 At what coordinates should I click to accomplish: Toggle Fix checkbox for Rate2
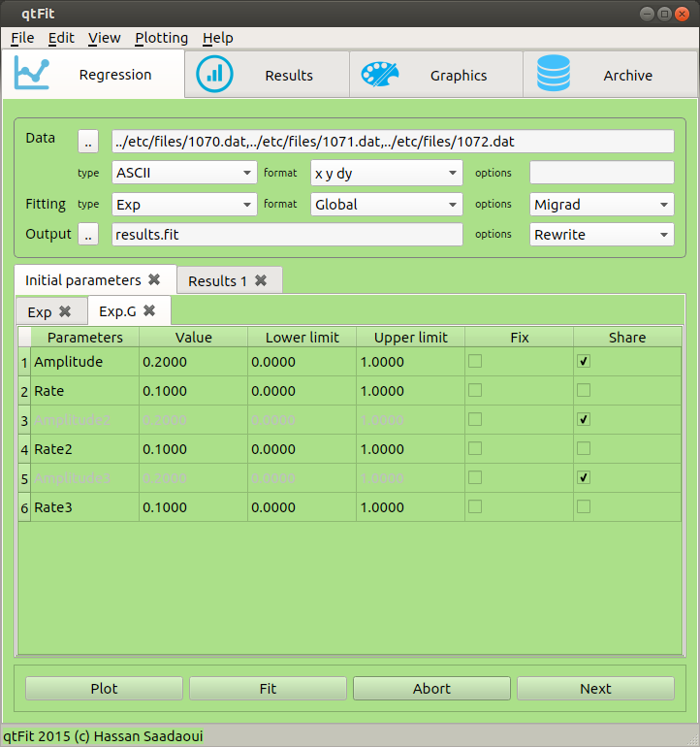point(475,448)
